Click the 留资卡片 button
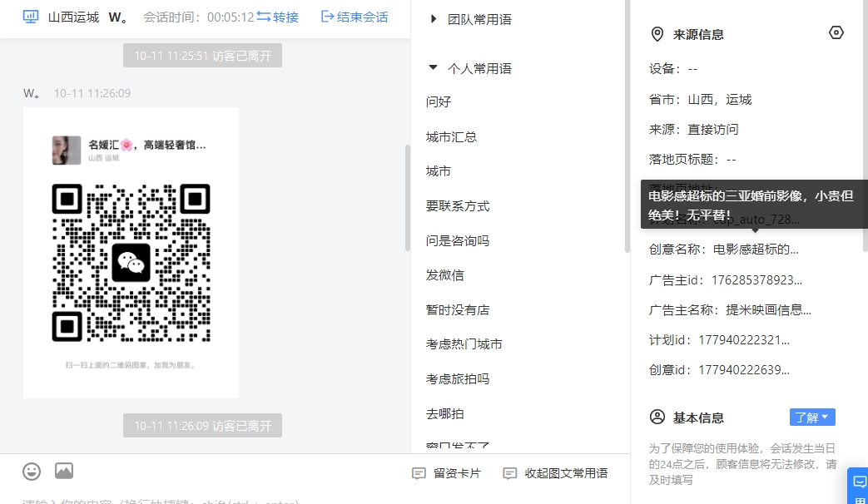The height and width of the screenshot is (504, 868). pos(447,473)
